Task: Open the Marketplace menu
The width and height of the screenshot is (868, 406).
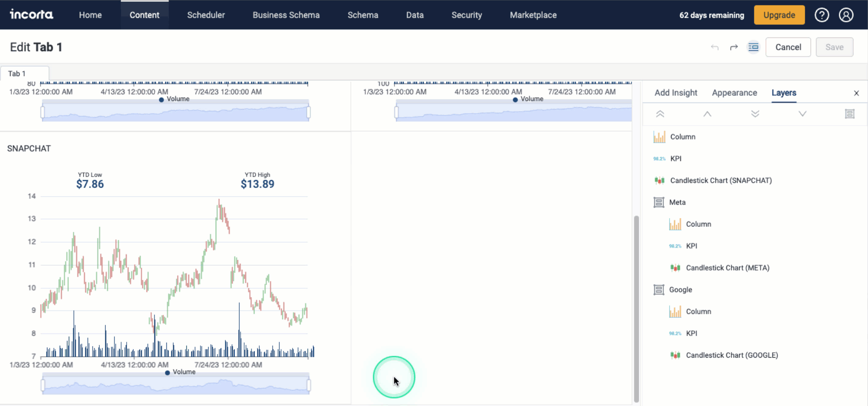Action: coord(533,15)
